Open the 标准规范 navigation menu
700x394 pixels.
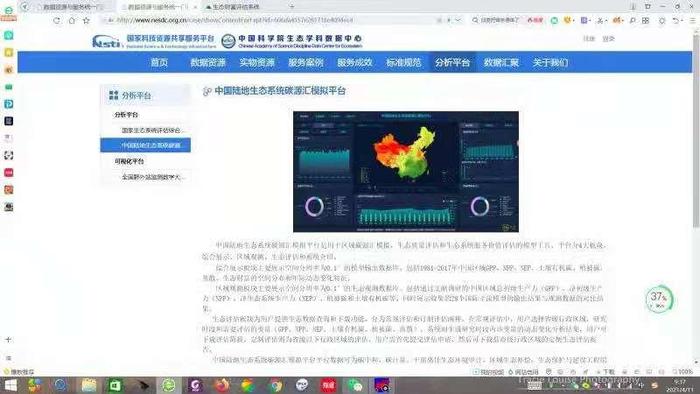point(404,62)
